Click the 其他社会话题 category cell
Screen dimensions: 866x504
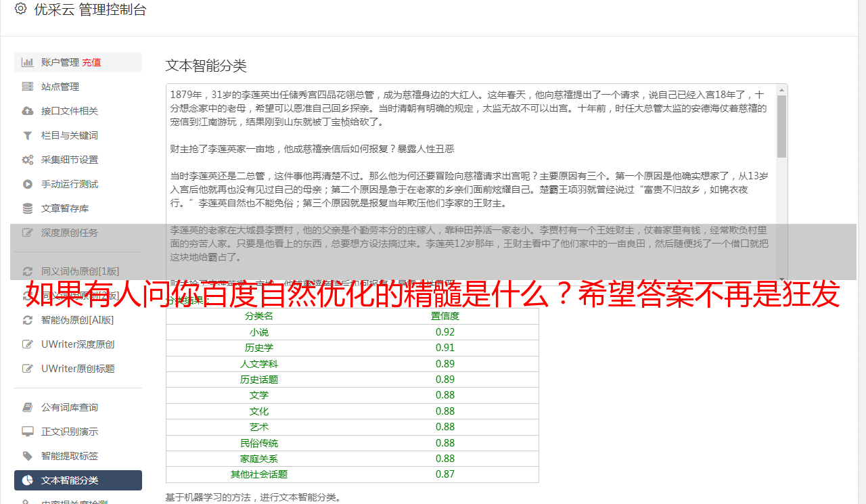point(259,474)
